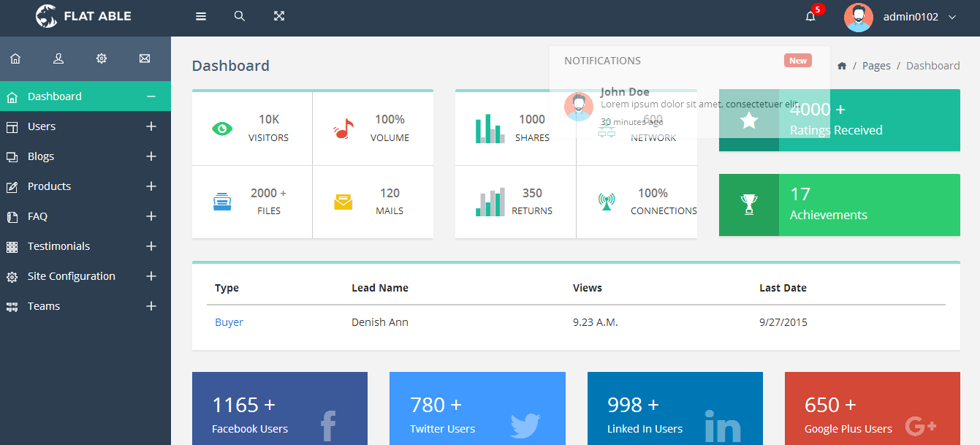
Task: Expand the Users menu section
Action: pos(151,126)
